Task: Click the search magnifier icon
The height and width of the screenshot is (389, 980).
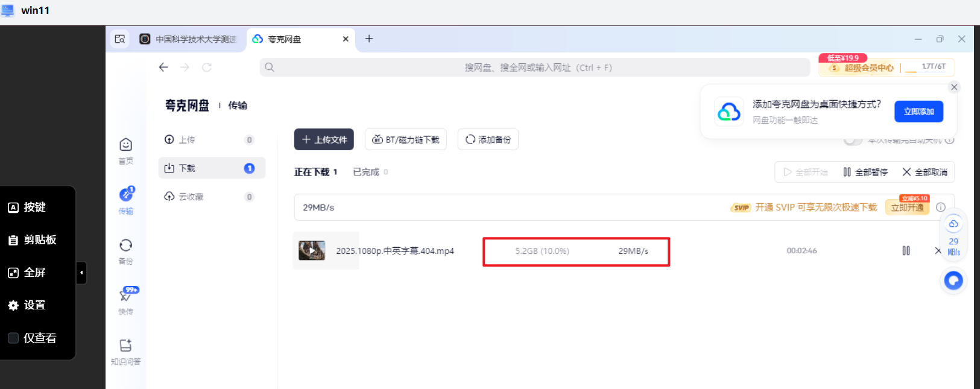Action: click(x=270, y=67)
